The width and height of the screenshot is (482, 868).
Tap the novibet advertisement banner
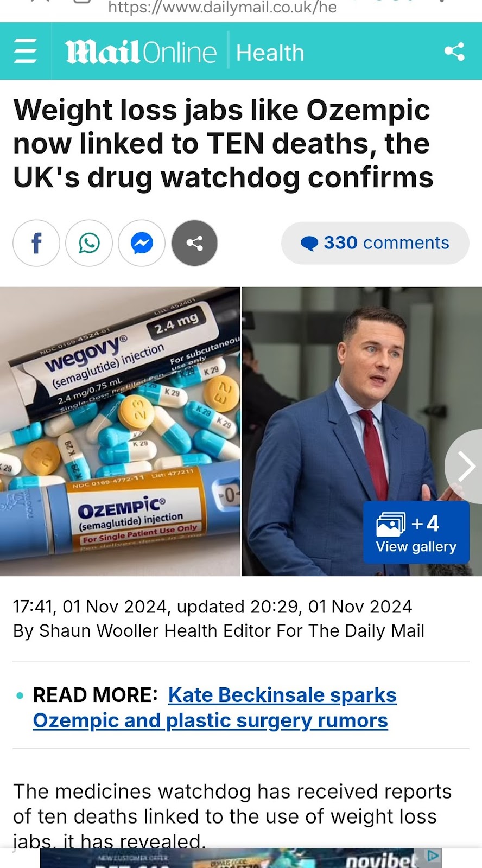(241, 858)
